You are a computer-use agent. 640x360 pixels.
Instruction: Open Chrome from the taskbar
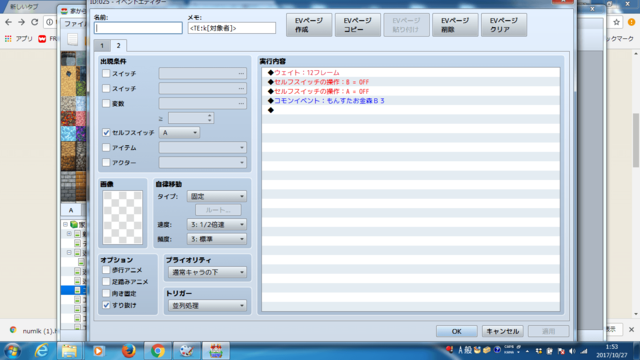158,351
